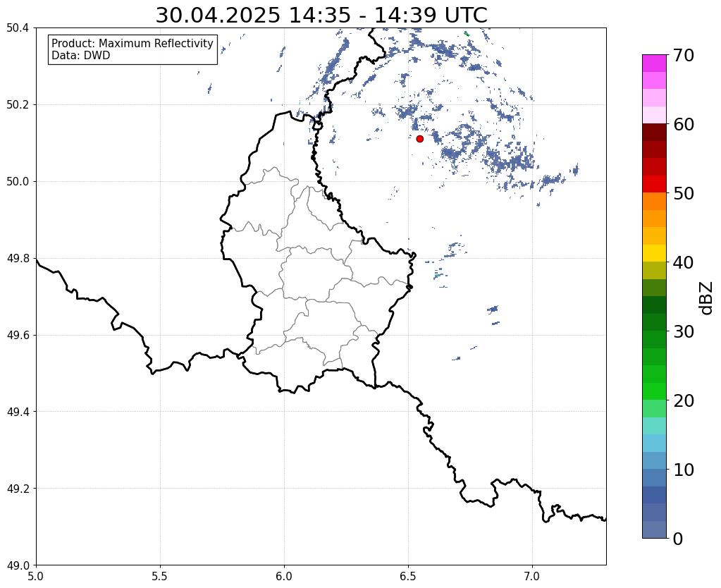Click the longitude label 5.0
The image size is (721, 588).
[x=36, y=576]
